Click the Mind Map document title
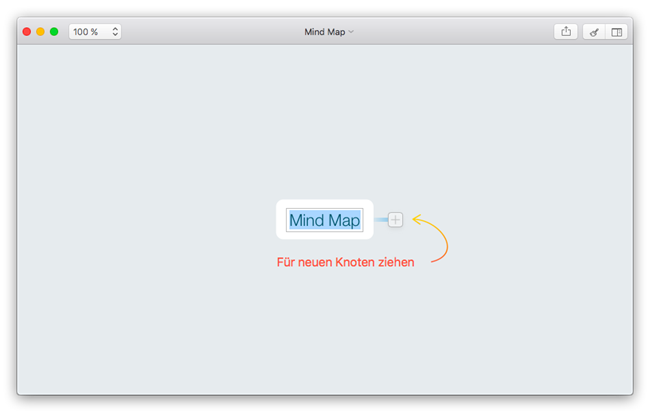The width and height of the screenshot is (650, 412). 324,32
